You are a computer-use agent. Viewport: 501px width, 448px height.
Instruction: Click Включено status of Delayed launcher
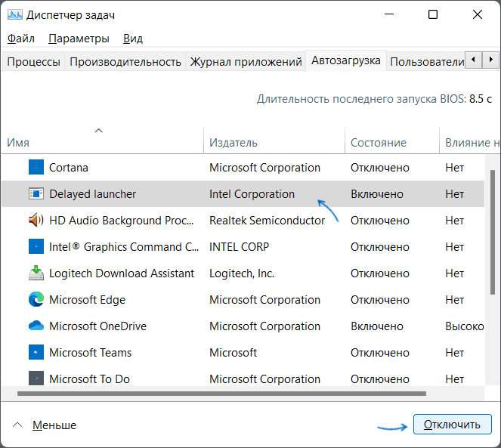377,194
